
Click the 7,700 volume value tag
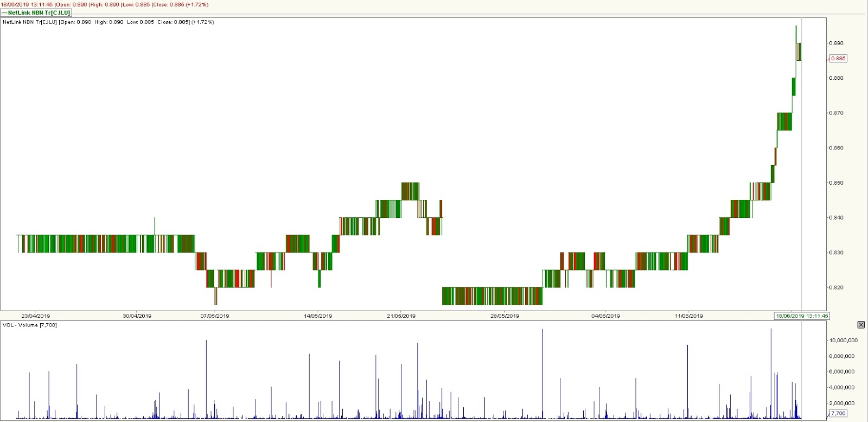(838, 413)
